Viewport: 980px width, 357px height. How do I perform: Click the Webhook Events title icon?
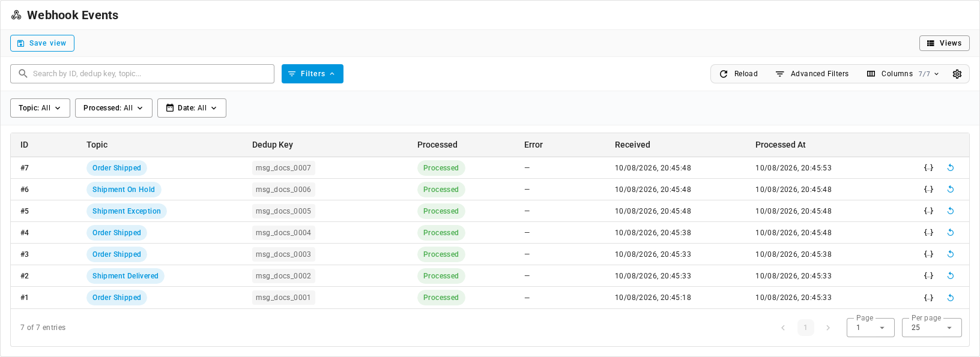[x=16, y=15]
